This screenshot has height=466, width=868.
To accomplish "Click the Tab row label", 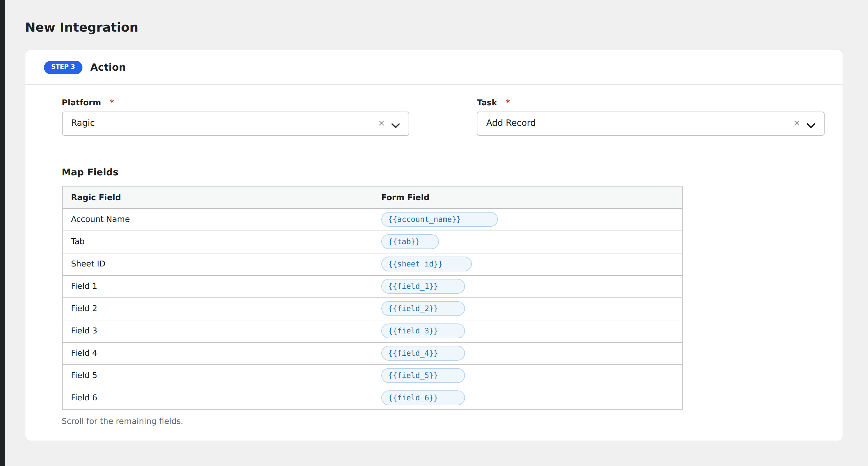I will [x=77, y=241].
